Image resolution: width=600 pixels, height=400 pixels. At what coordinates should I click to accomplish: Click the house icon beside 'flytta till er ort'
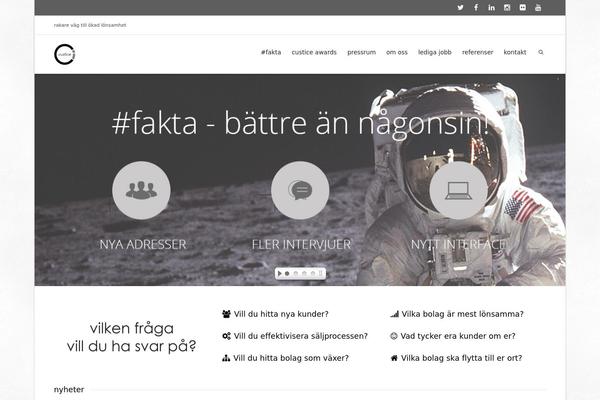(x=394, y=358)
